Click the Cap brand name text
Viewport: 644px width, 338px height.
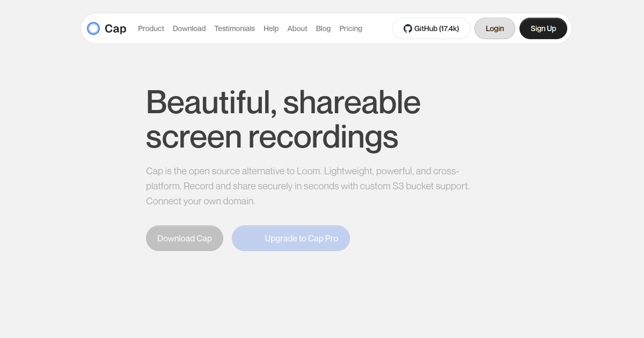tap(115, 28)
